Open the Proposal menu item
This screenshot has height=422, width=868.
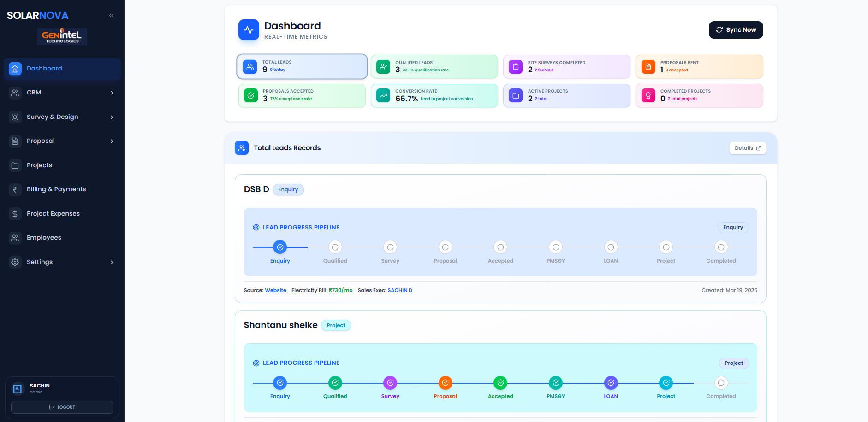41,141
